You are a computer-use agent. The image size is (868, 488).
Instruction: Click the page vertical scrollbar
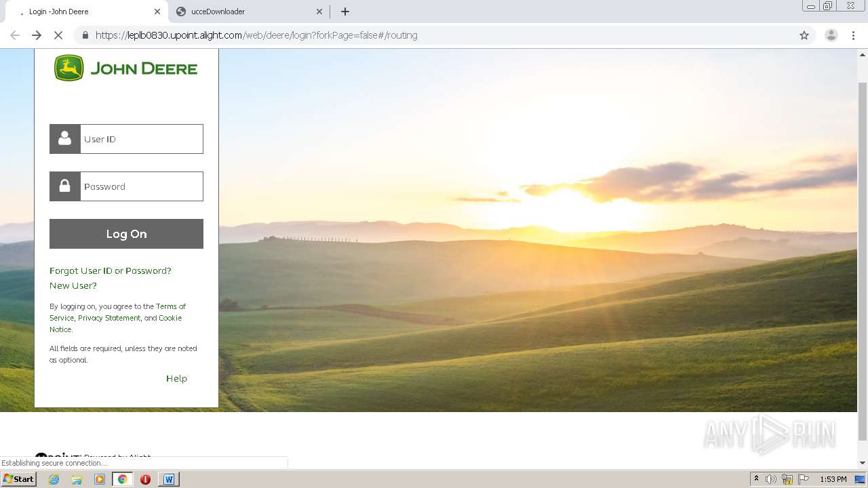[x=863, y=261]
